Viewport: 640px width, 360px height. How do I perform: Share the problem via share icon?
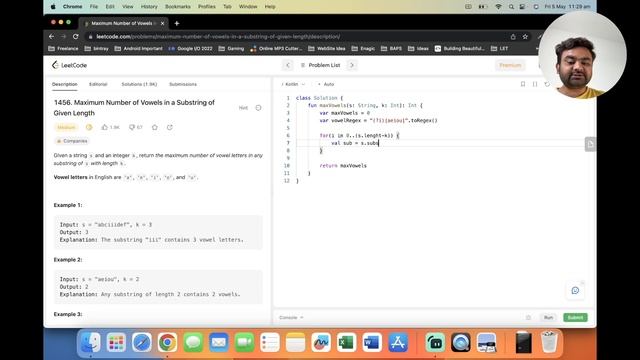pyautogui.click(x=170, y=127)
